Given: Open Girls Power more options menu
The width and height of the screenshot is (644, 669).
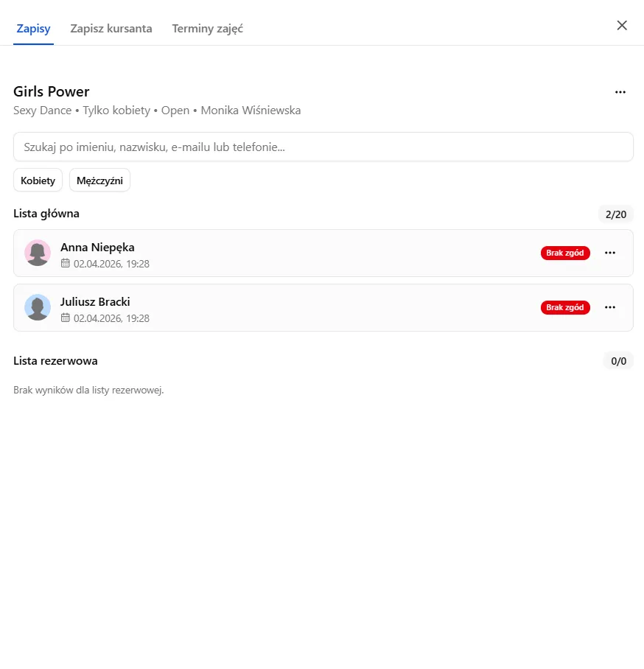Looking at the screenshot, I should point(620,92).
